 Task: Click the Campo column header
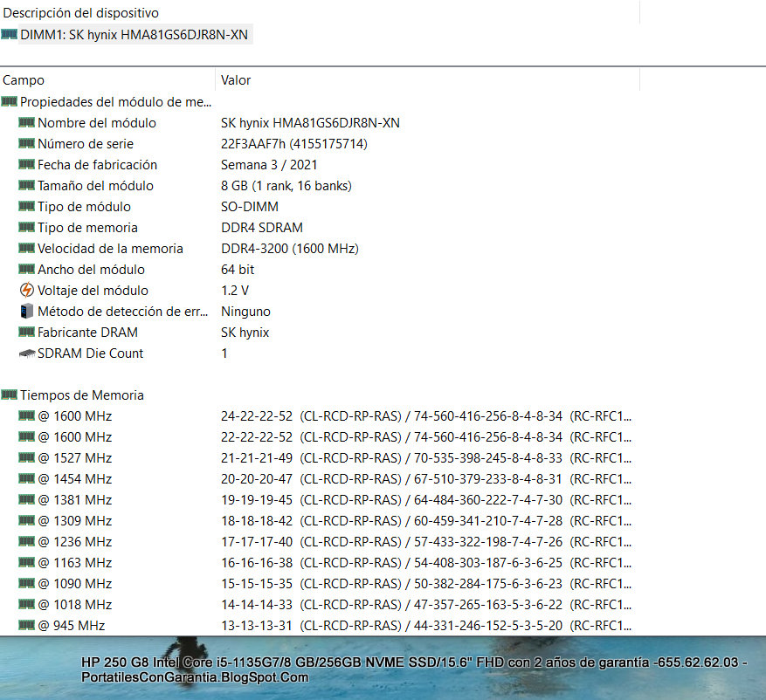(24, 80)
